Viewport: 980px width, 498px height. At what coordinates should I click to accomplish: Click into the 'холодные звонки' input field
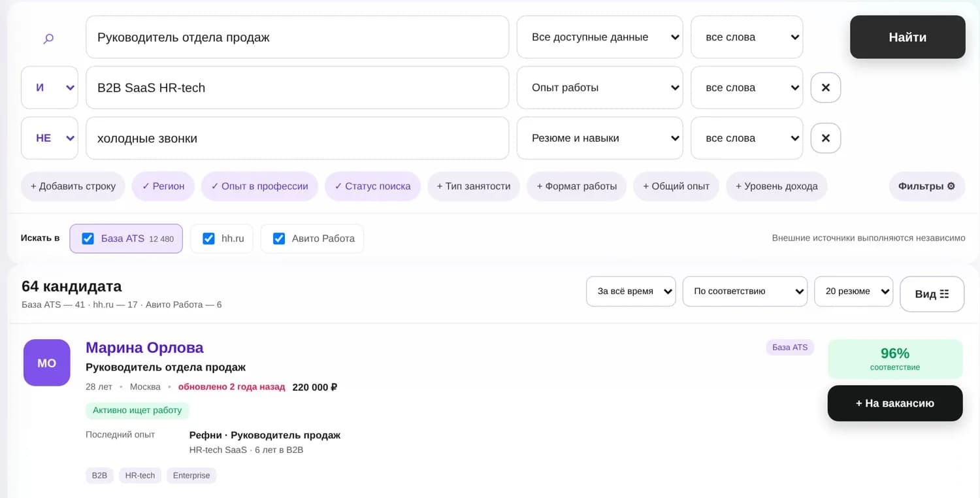pyautogui.click(x=297, y=138)
